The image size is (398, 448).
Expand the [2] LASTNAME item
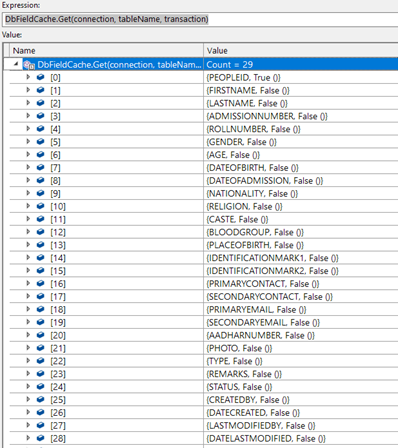click(x=28, y=103)
